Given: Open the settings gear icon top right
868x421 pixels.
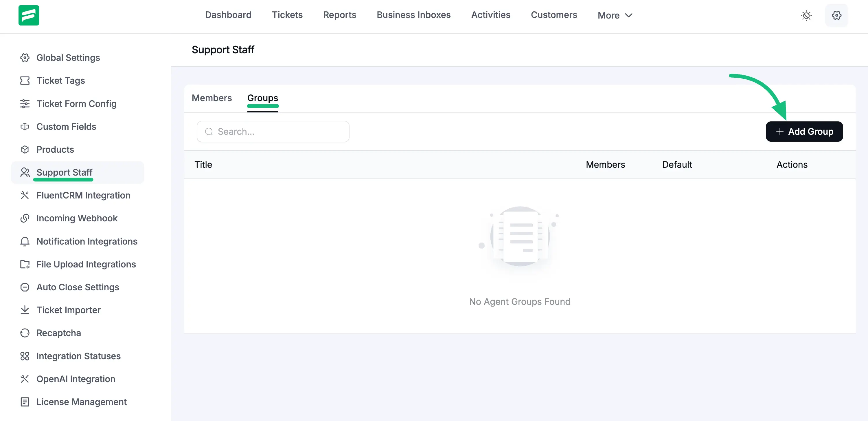Looking at the screenshot, I should coord(836,16).
